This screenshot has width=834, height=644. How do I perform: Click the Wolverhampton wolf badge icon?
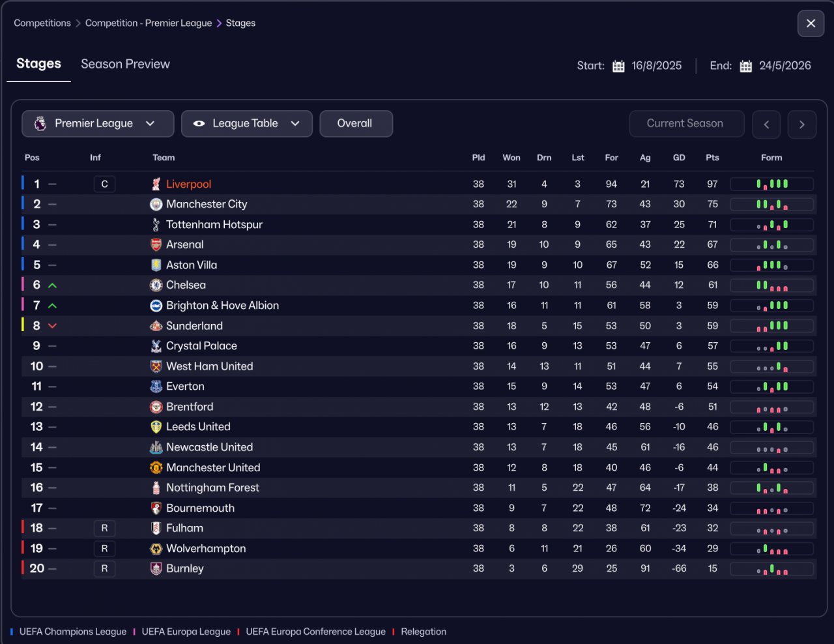[156, 549]
